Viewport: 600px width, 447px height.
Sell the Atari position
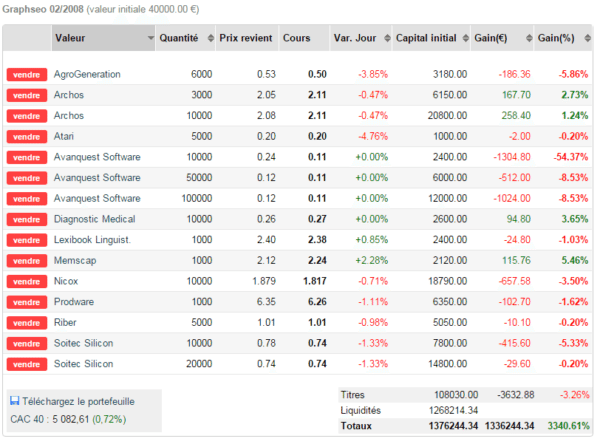point(27,137)
